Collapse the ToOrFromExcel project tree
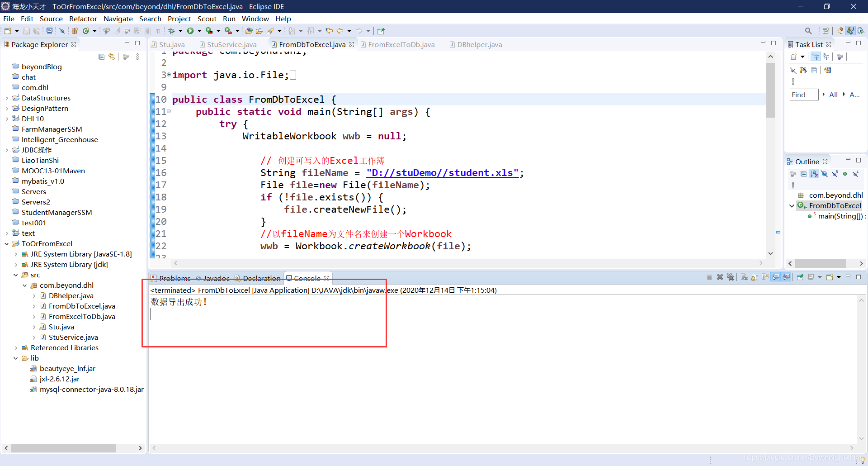 tap(6, 243)
